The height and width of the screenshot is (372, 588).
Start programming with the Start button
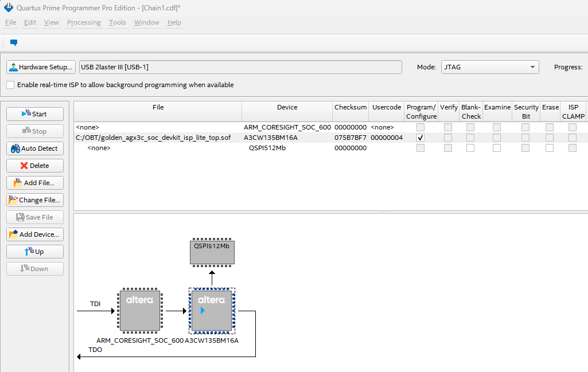click(35, 114)
